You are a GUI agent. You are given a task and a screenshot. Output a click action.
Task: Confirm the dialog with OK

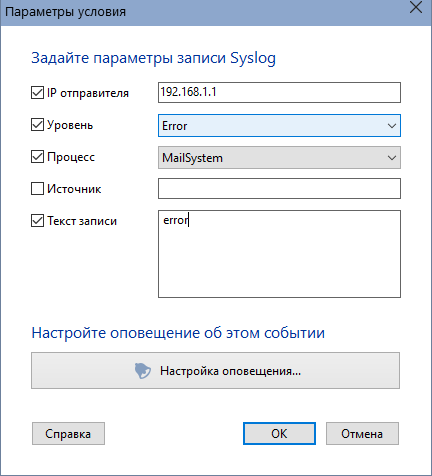coord(279,434)
